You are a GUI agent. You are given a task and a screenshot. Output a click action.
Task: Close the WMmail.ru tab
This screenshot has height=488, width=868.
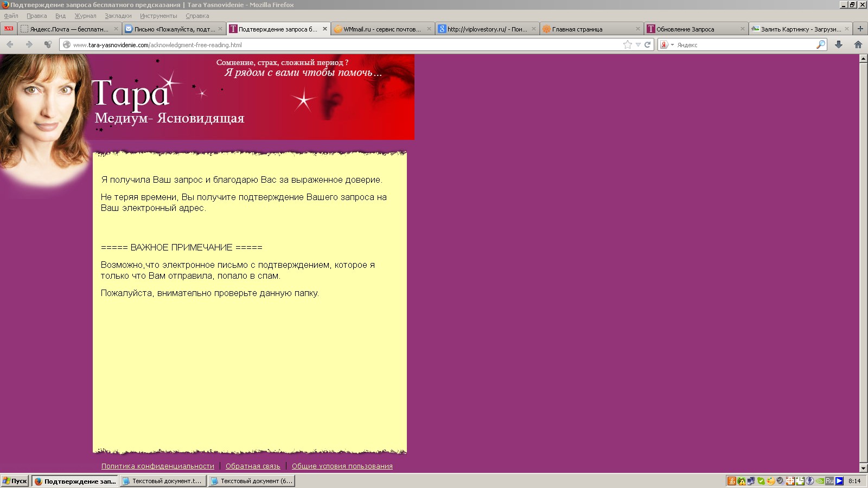tap(429, 29)
